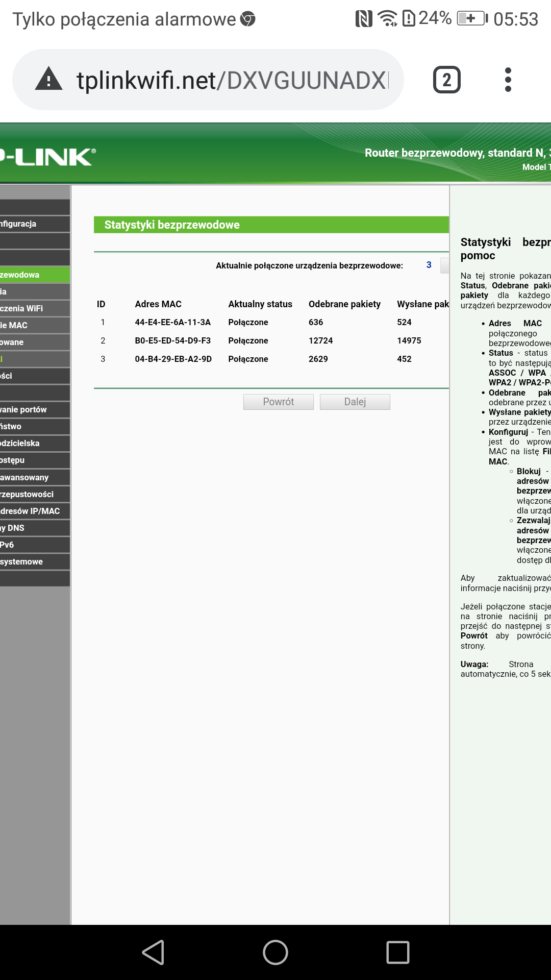
Task: Open the 'ści' sidebar menu item
Action: click(35, 376)
